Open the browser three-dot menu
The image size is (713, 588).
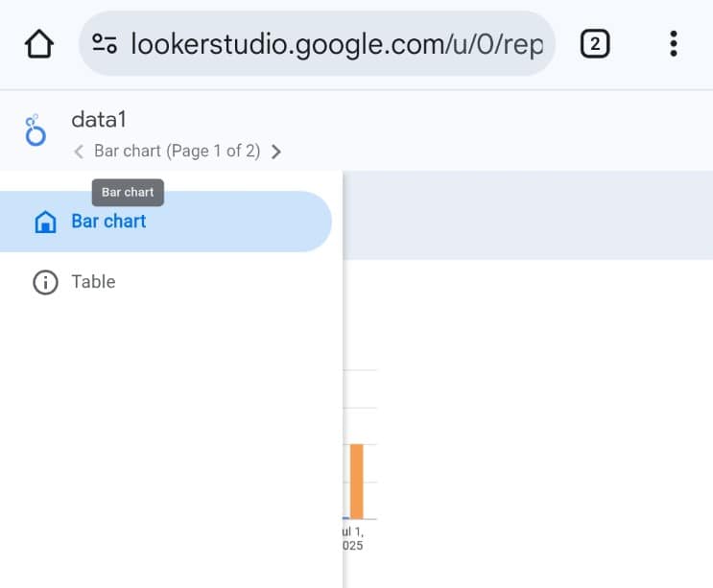click(674, 44)
